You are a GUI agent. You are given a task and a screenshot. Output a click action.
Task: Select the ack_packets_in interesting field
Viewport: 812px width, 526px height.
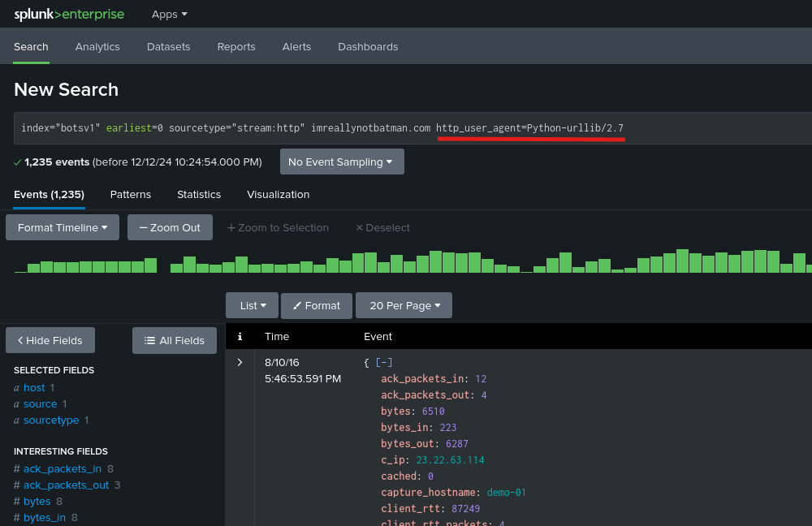(63, 468)
